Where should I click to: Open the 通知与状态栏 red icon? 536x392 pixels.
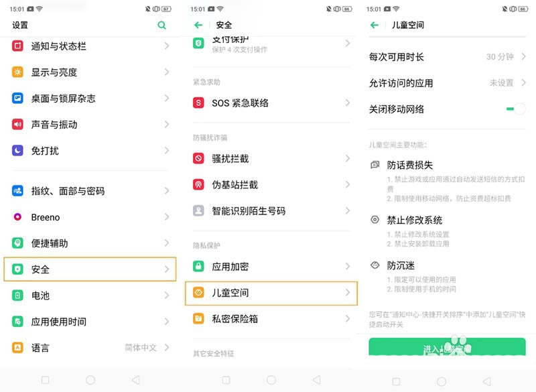pos(17,46)
